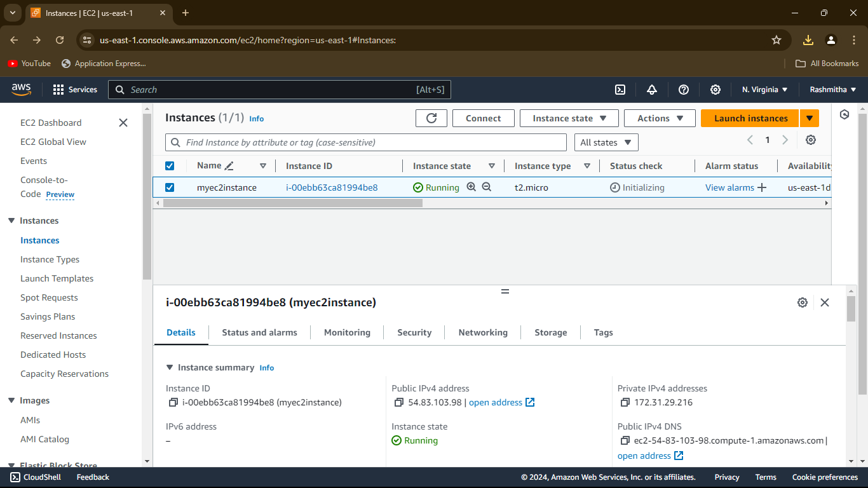The width and height of the screenshot is (868, 488).
Task: Open Chrome downloads icon
Action: [808, 40]
